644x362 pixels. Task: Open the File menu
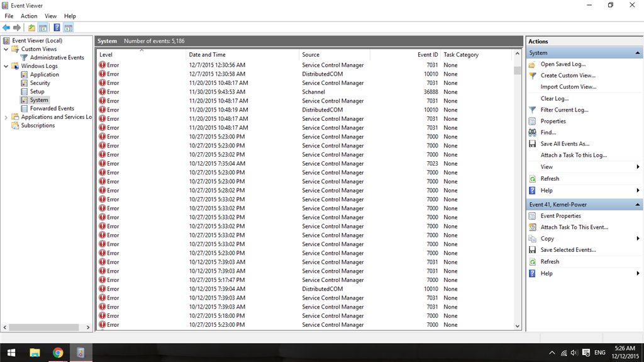[9, 16]
